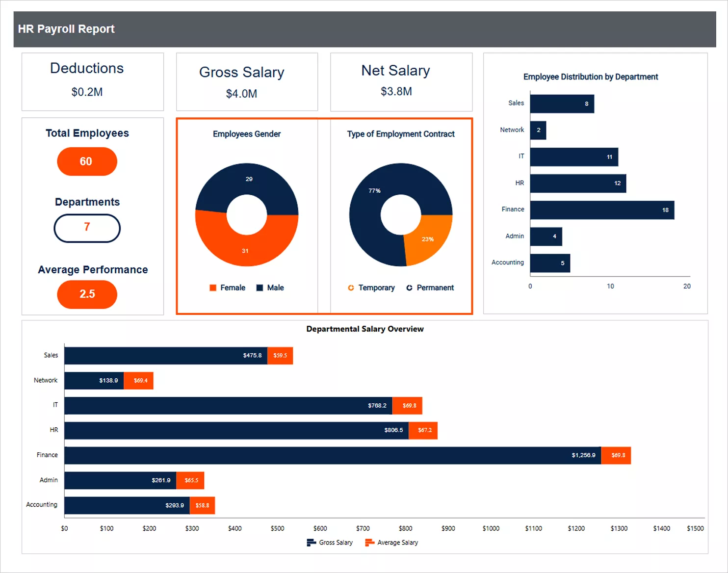Click the Permanent legend ring icon
Viewport: 728px width, 573px height.
(x=409, y=288)
